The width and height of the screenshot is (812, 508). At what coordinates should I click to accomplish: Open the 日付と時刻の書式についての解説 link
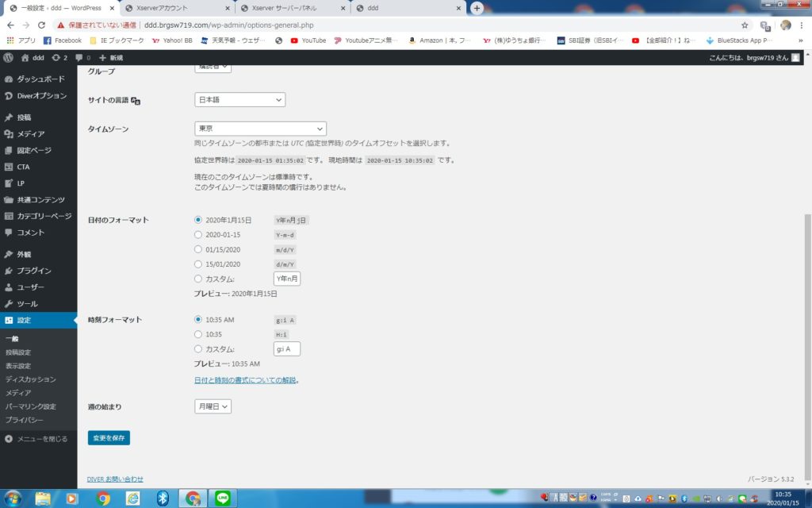tap(246, 380)
